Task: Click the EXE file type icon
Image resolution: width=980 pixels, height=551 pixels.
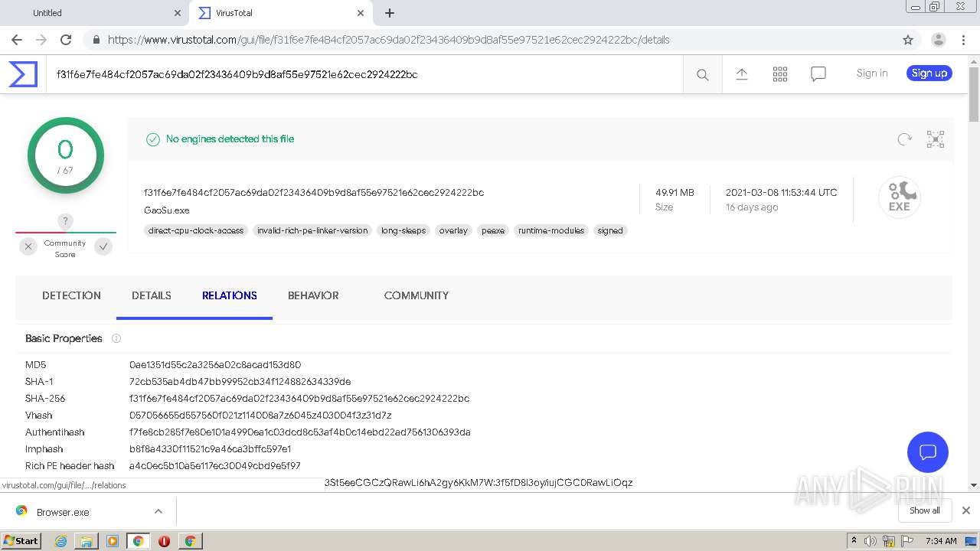Action: (899, 197)
